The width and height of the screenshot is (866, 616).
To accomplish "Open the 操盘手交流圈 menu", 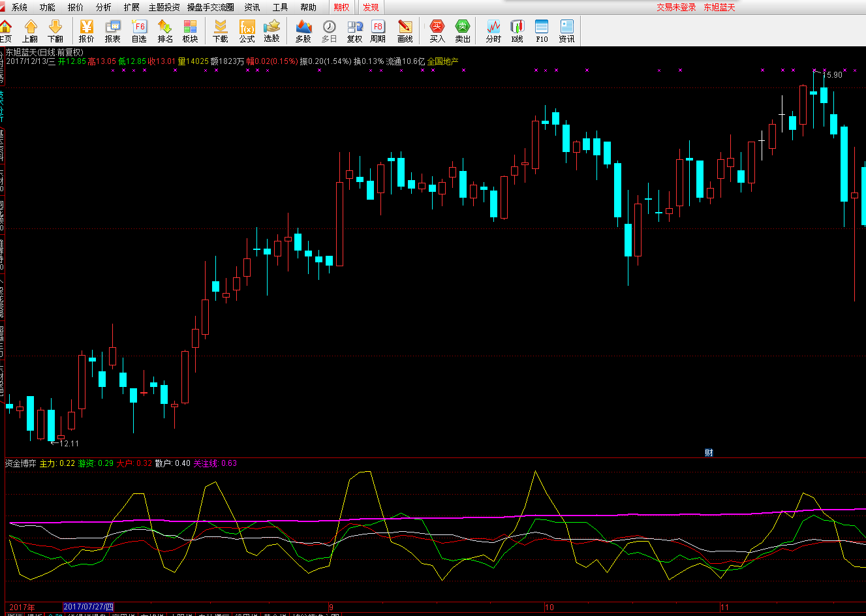I will pyautogui.click(x=211, y=7).
